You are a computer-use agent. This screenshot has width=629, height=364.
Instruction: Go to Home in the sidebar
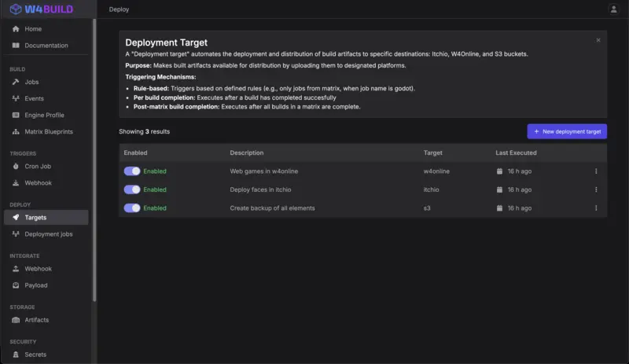[46, 29]
